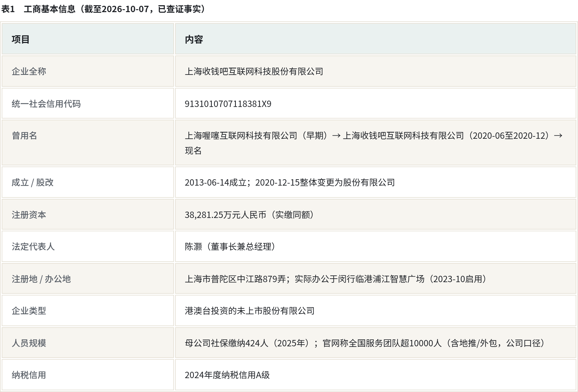Select the '母公司社保缴纳424人' headcount cell
578x392 pixels.
pos(375,343)
